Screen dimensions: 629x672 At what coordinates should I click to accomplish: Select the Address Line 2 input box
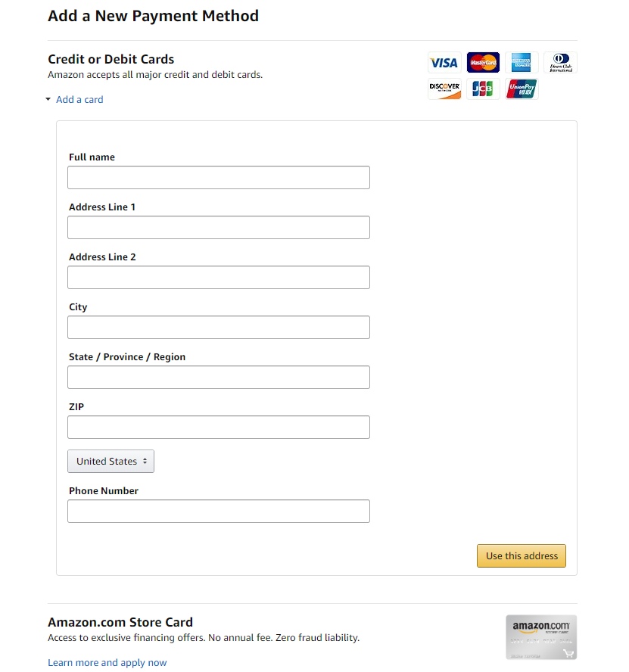click(219, 278)
